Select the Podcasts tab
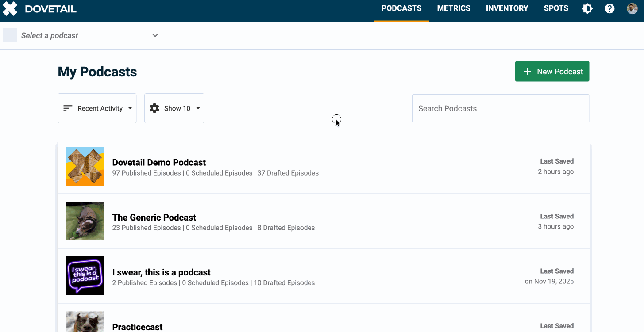 [401, 8]
